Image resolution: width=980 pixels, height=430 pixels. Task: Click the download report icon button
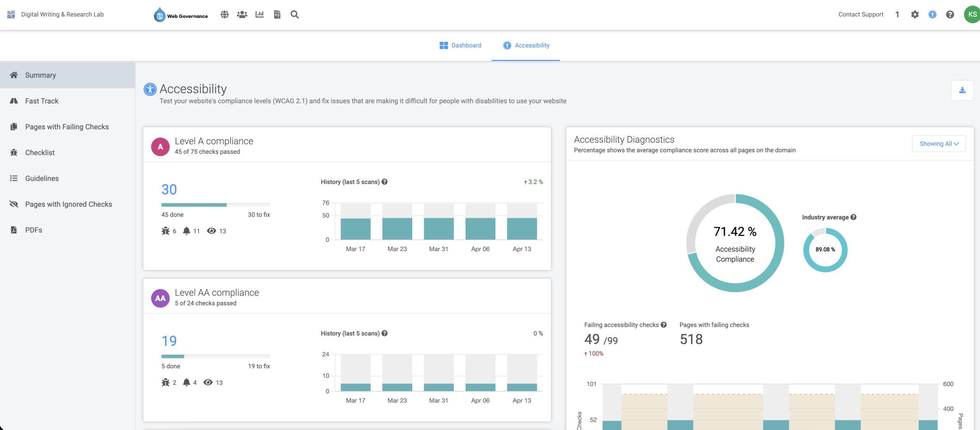coord(962,90)
